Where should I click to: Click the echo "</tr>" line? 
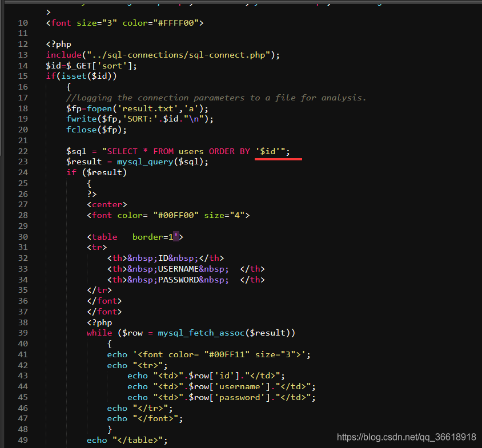[139, 409]
